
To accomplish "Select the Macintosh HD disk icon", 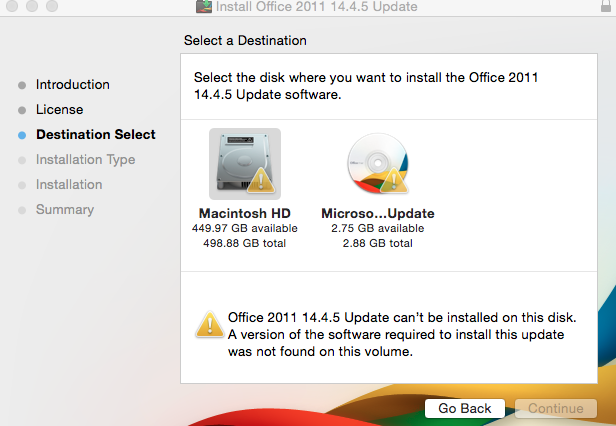I will (244, 163).
